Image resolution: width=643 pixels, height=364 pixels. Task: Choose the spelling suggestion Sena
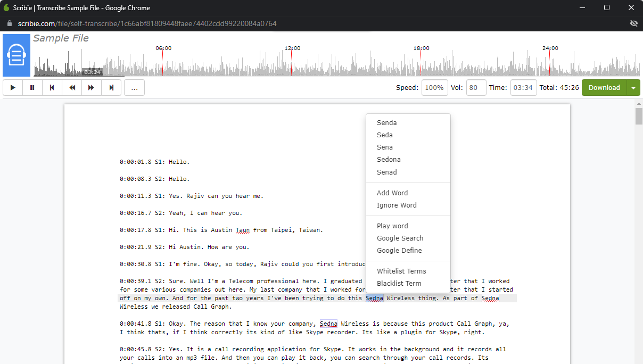point(408,147)
